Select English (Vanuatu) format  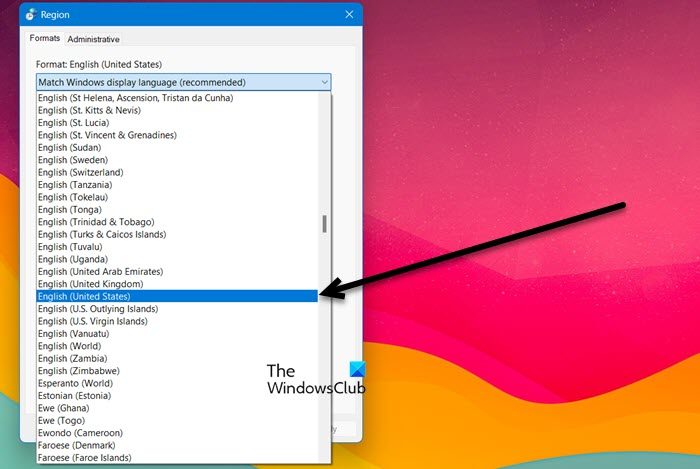[x=177, y=334]
